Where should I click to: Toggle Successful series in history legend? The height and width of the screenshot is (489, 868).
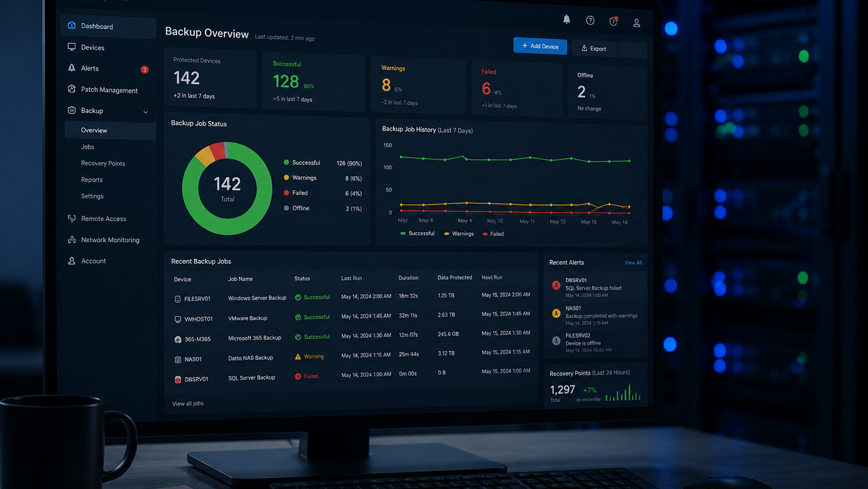[x=417, y=233]
